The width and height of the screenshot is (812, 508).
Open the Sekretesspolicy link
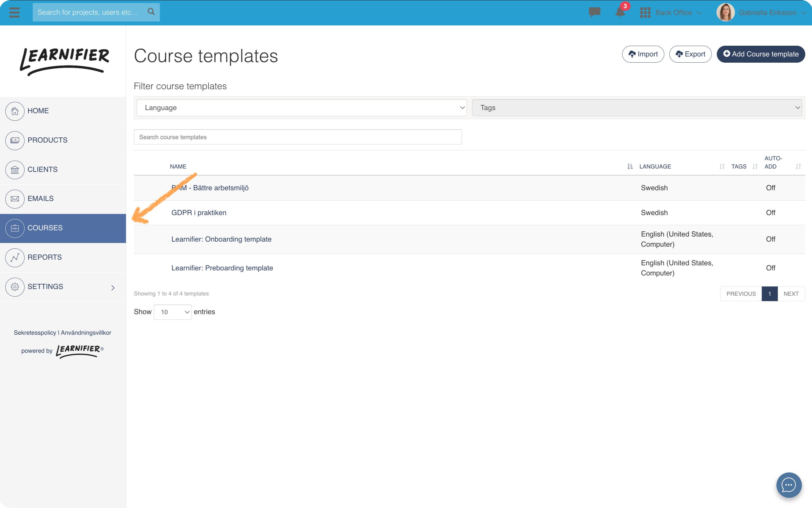pyautogui.click(x=35, y=333)
